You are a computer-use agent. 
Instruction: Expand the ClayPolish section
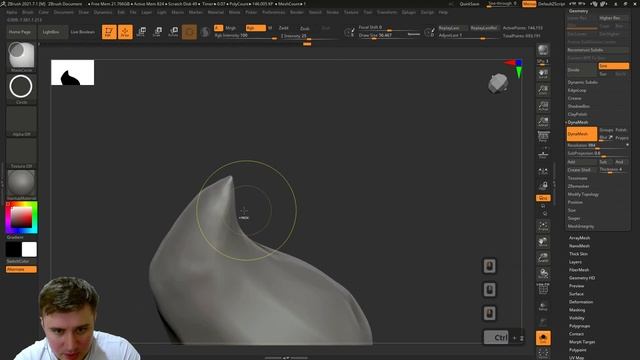click(x=577, y=114)
